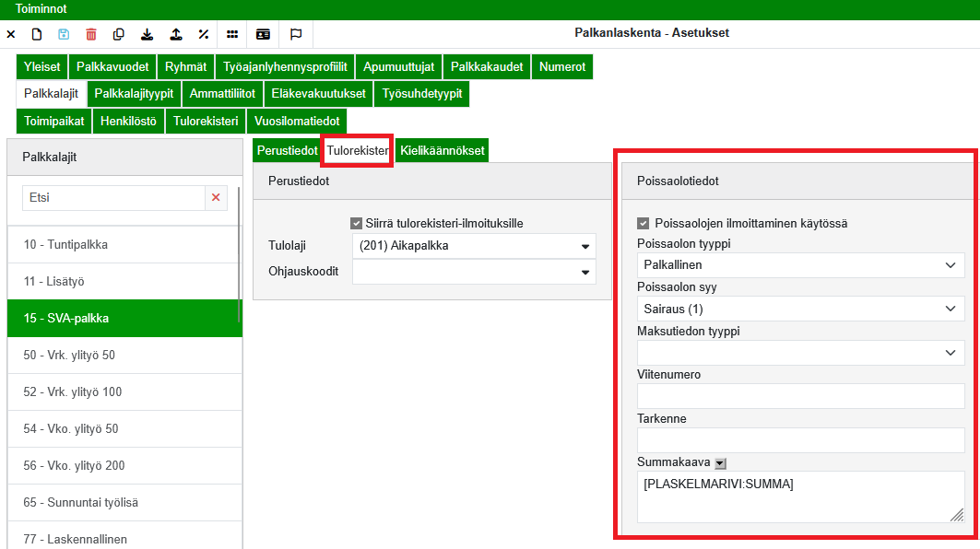The height and width of the screenshot is (549, 980).
Task: Click the percent sign toolbar icon
Action: [x=203, y=34]
